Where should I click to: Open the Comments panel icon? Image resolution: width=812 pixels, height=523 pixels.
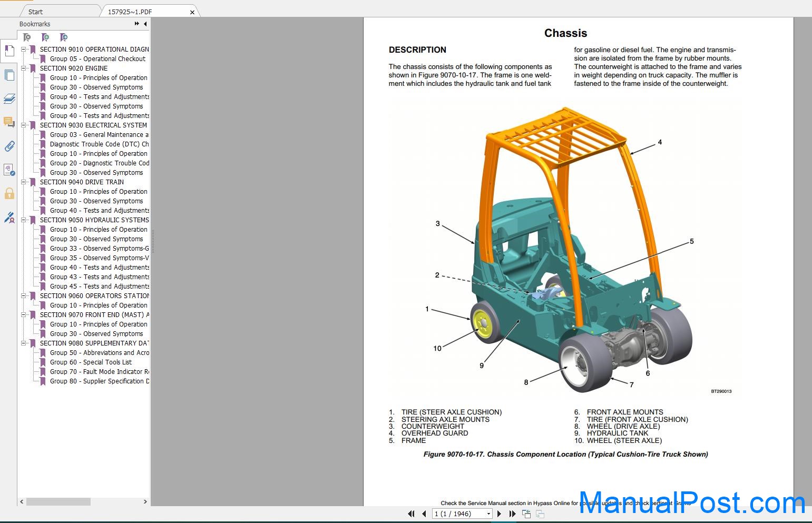pyautogui.click(x=9, y=122)
